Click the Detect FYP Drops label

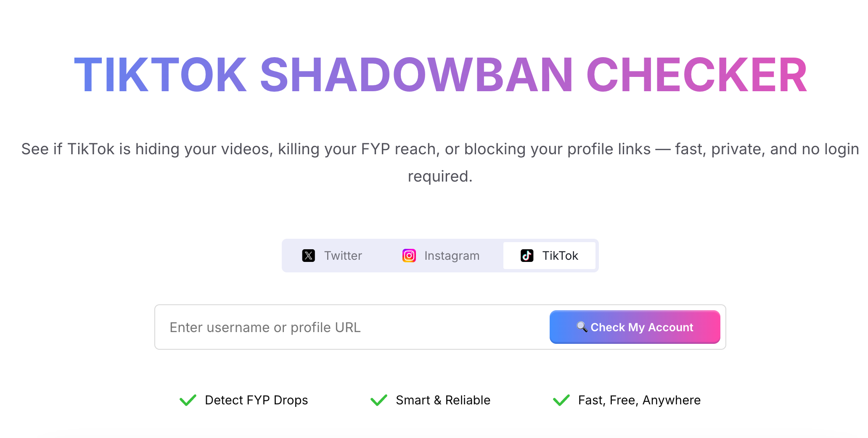tap(256, 400)
